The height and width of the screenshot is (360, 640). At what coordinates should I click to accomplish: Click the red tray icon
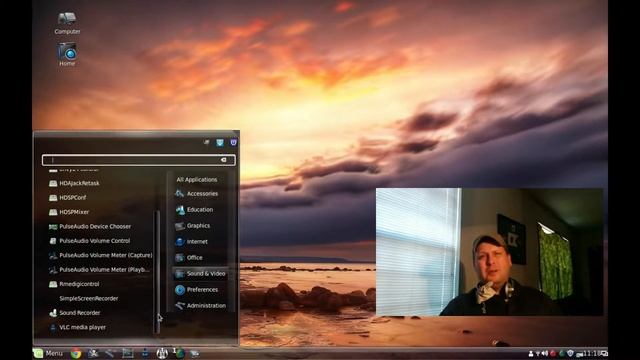(553, 353)
